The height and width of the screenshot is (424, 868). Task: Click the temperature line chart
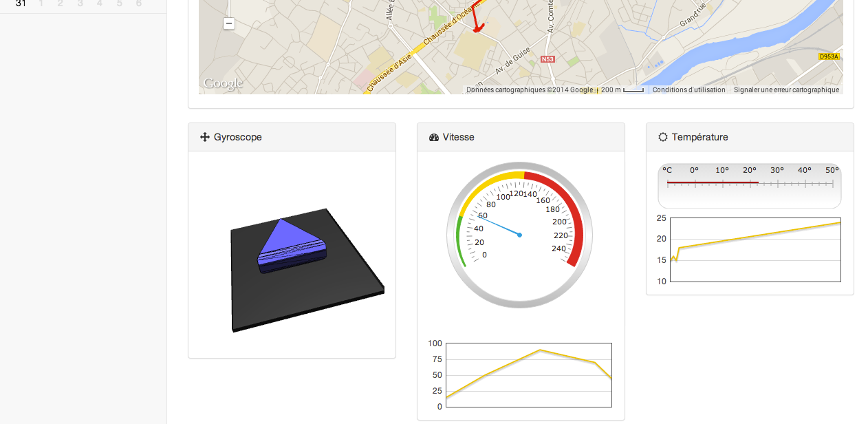(755, 250)
